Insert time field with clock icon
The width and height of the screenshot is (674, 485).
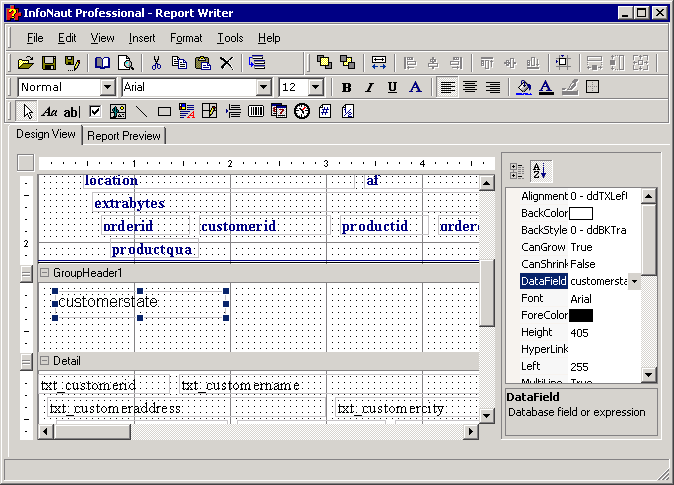pos(302,111)
